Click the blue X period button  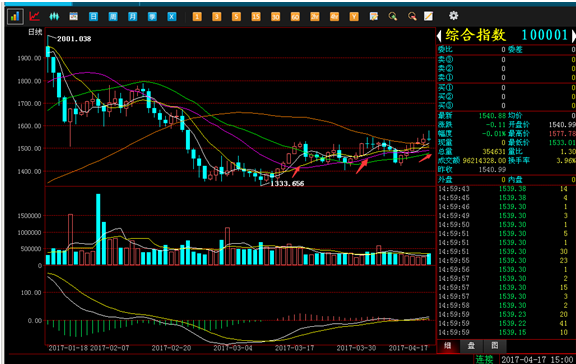click(x=172, y=16)
